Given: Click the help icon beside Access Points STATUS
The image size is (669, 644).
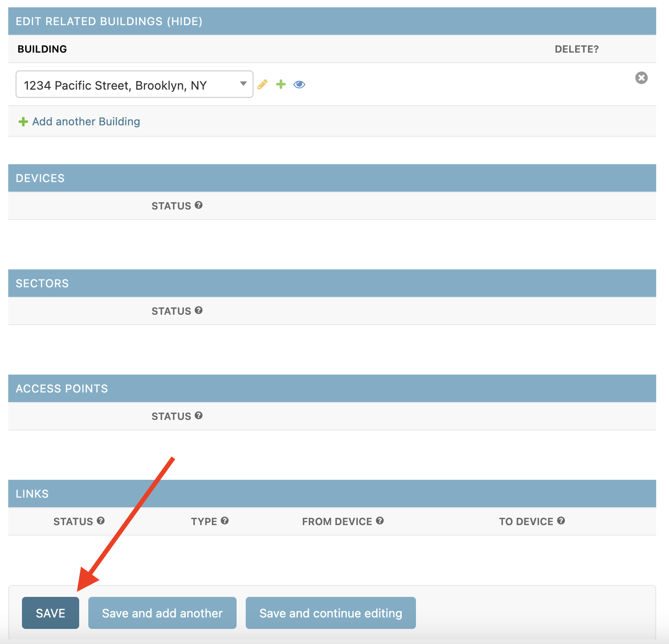Looking at the screenshot, I should point(199,415).
